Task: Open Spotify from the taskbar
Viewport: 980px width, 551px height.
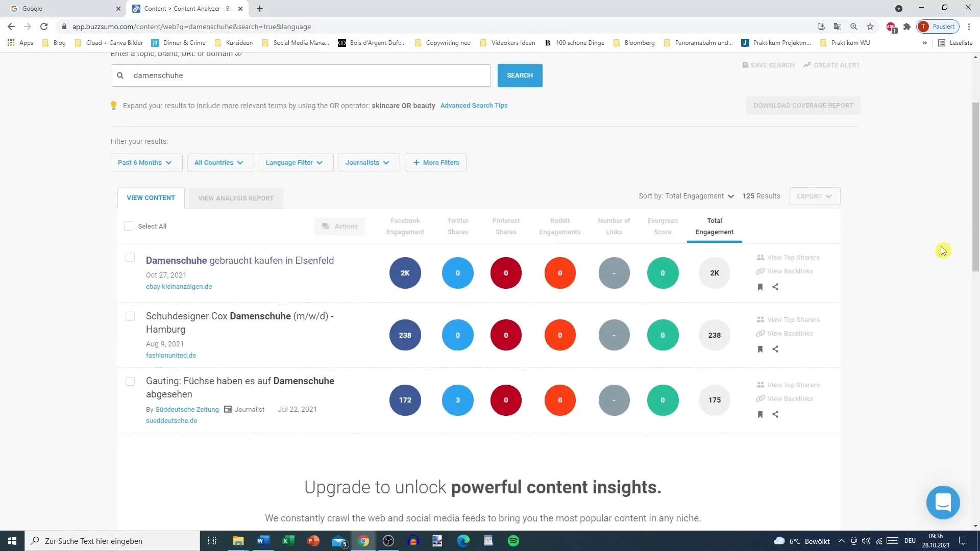Action: tap(513, 541)
